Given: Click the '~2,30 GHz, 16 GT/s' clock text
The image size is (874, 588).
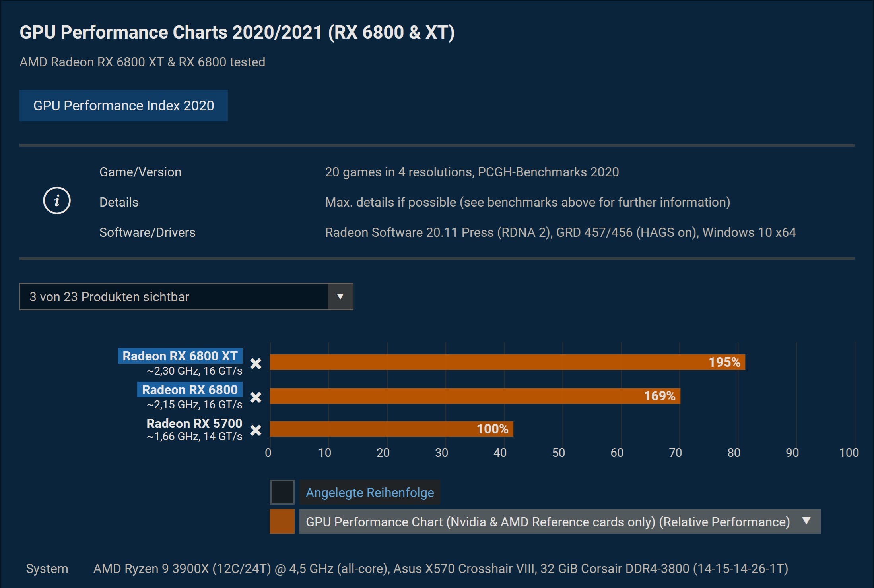Looking at the screenshot, I should 194,371.
